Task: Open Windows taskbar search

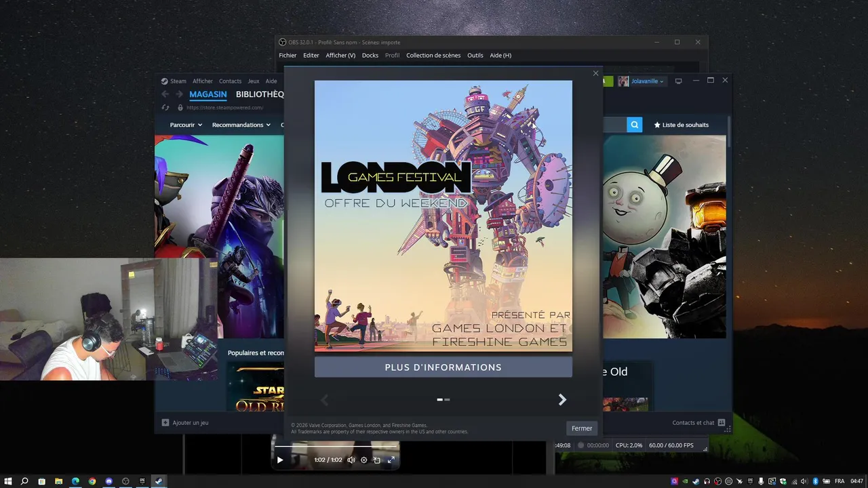Action: pos(24,481)
